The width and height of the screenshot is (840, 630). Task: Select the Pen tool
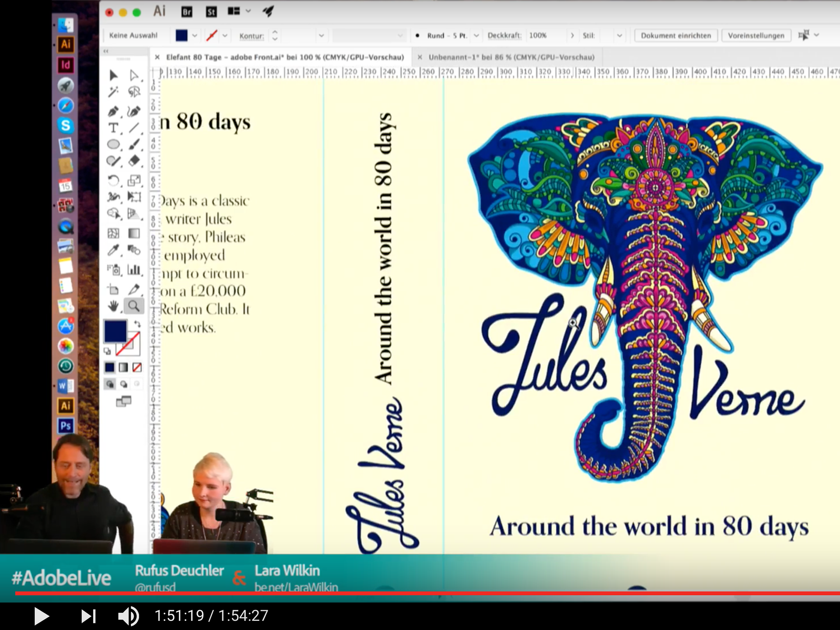(x=113, y=111)
